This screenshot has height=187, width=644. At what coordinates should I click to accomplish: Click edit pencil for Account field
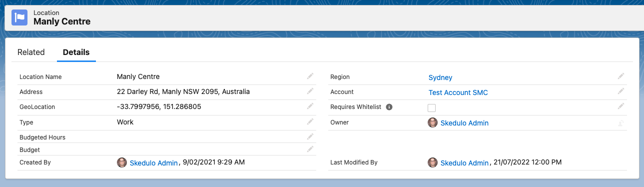(x=621, y=91)
